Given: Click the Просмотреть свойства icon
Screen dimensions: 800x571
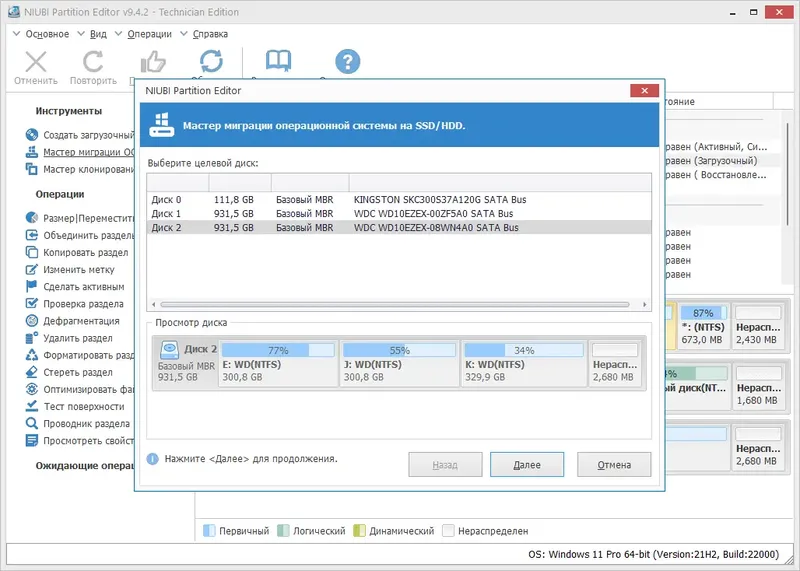Looking at the screenshot, I should tap(32, 440).
